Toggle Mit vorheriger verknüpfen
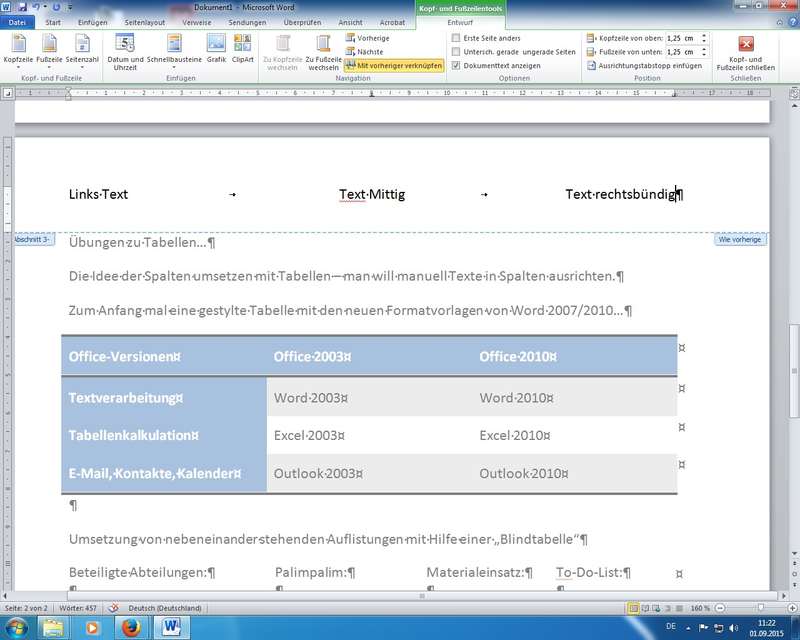Viewport: 800px width, 640px height. (394, 65)
